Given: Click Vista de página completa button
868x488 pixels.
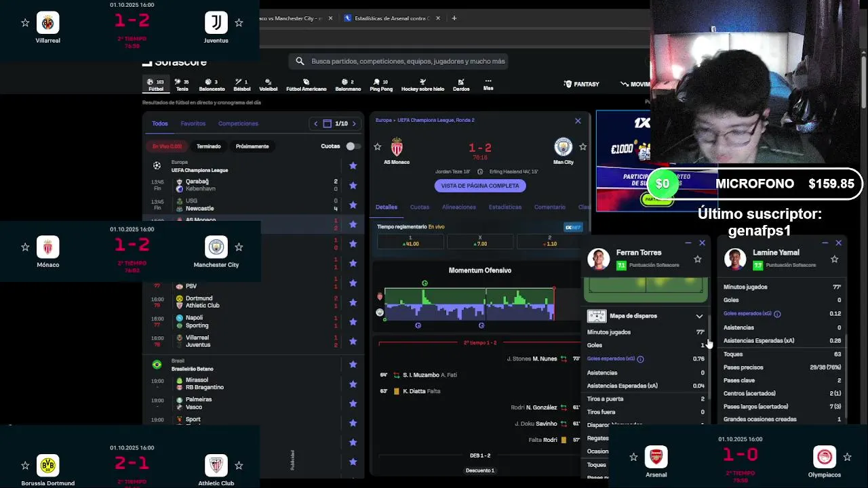Looking at the screenshot, I should (x=480, y=186).
